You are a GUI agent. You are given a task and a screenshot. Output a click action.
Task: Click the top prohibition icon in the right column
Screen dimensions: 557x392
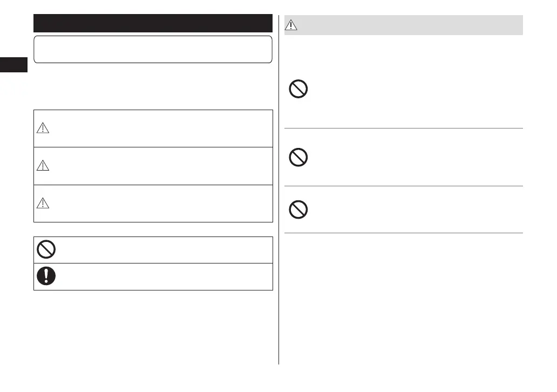298,89
